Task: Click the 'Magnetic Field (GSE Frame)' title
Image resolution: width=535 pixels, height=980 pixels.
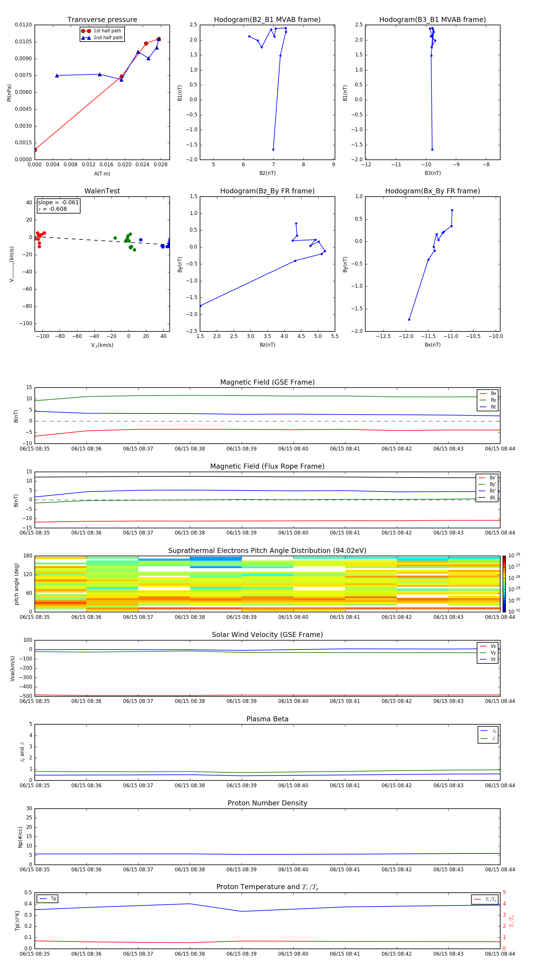Action: point(267,382)
